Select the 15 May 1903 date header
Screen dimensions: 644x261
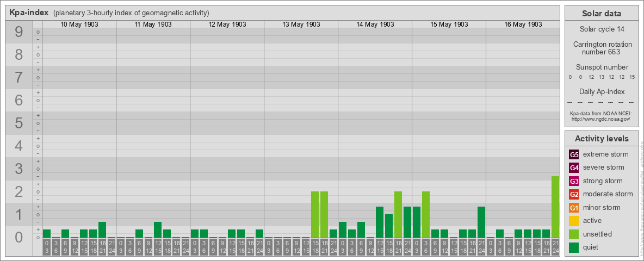[449, 24]
